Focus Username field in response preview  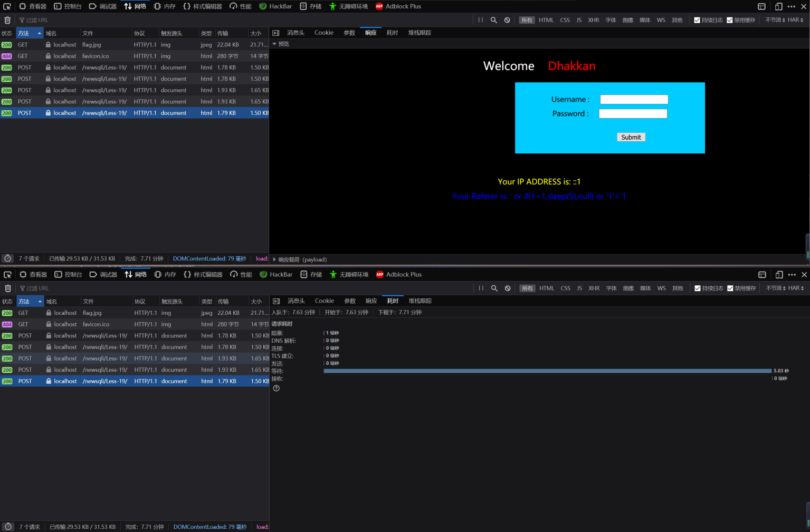tap(634, 100)
